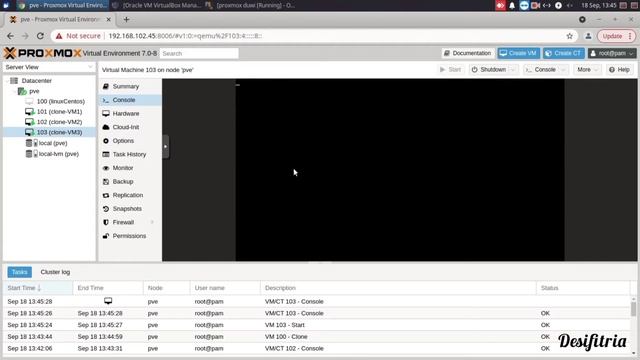Switch to Oracle VM VirtualBox Manager window
Image resolution: width=640 pixels, height=360 pixels.
pyautogui.click(x=157, y=5)
